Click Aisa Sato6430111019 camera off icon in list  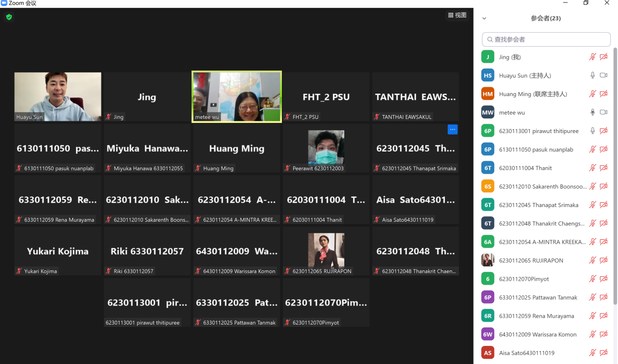tap(604, 353)
